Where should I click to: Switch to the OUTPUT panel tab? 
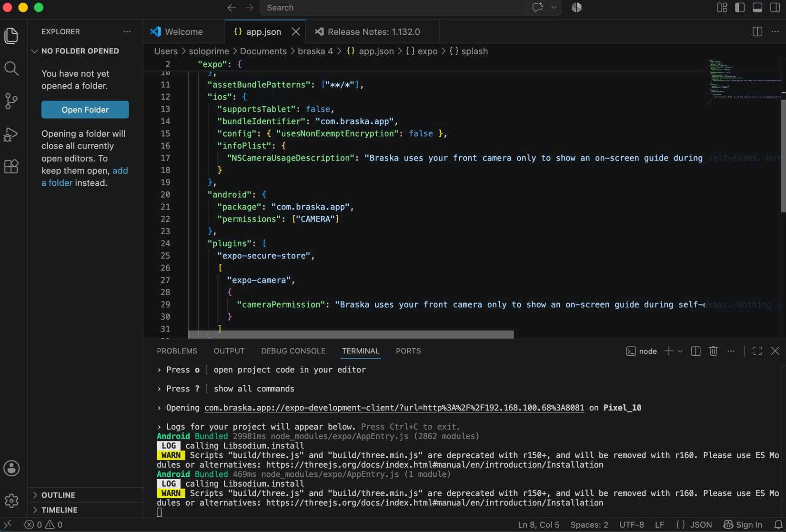pos(229,351)
